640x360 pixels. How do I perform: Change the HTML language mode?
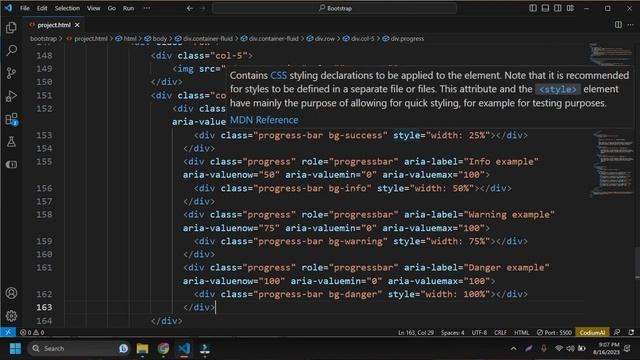coord(522,333)
